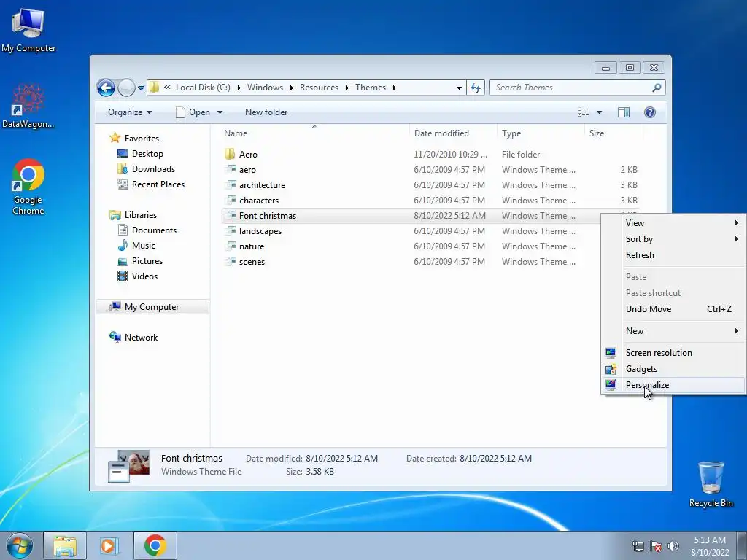Click Show desktop strip on taskbar

(x=741, y=546)
